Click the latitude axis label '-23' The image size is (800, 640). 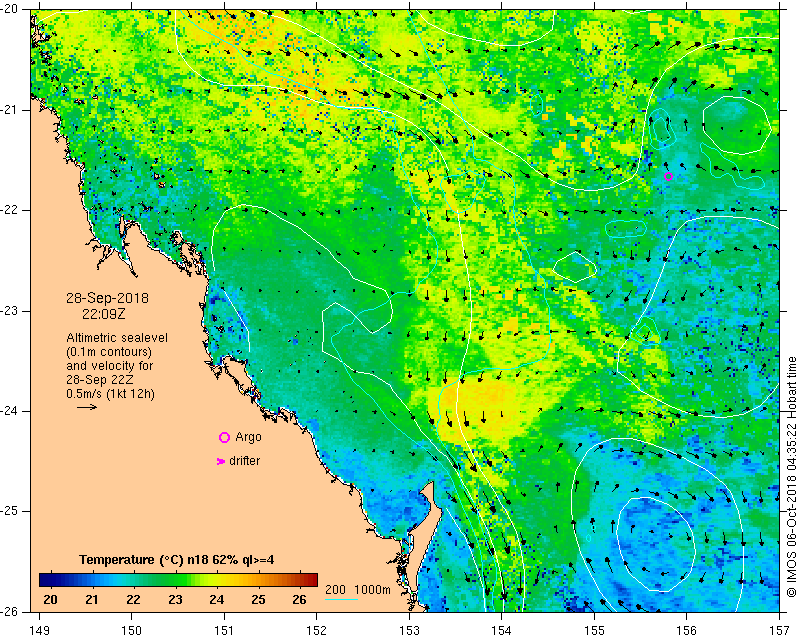pos(10,310)
